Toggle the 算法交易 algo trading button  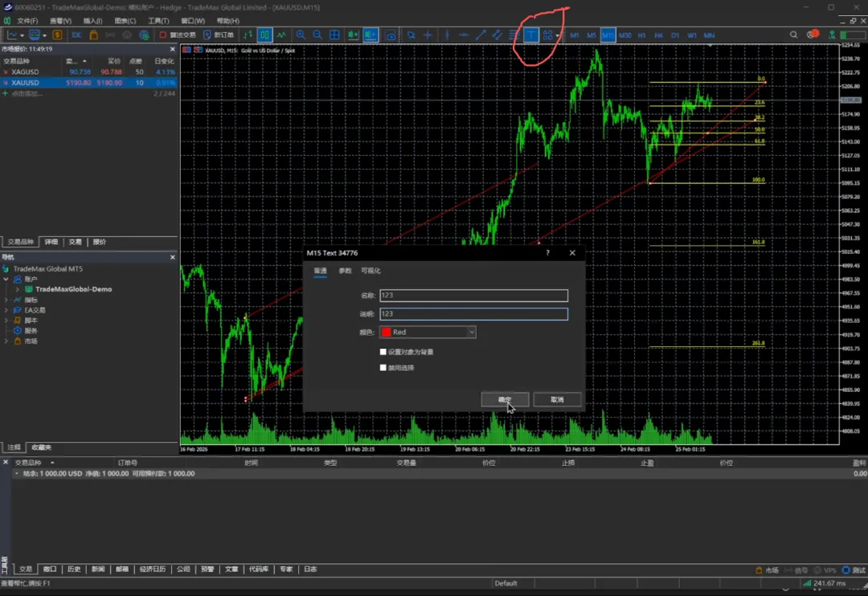(177, 35)
